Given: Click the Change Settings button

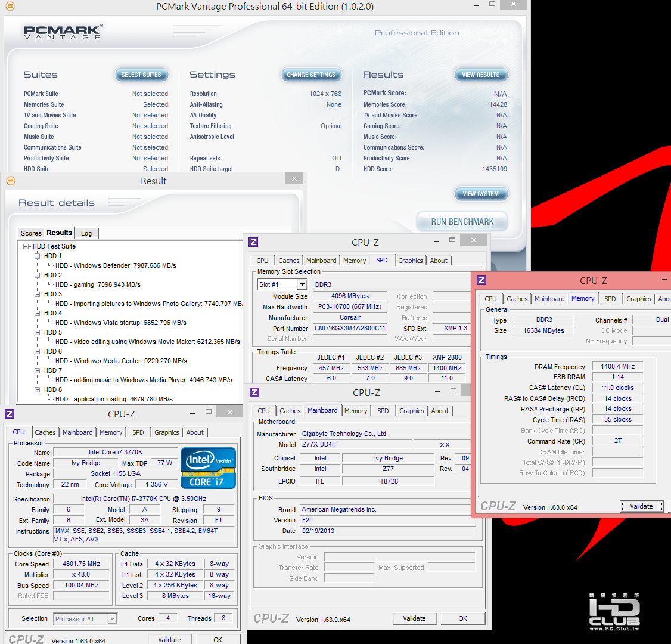Looking at the screenshot, I should point(311,75).
